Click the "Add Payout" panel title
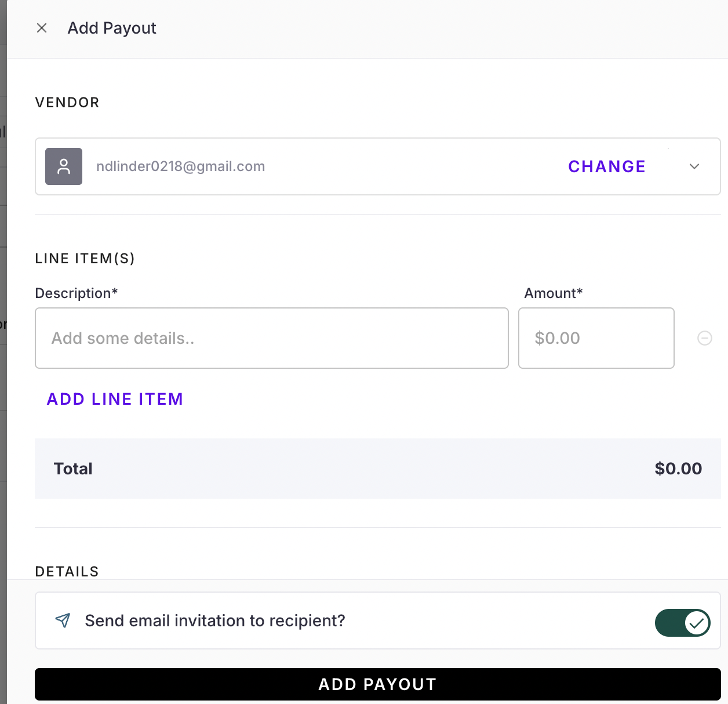 click(x=112, y=28)
